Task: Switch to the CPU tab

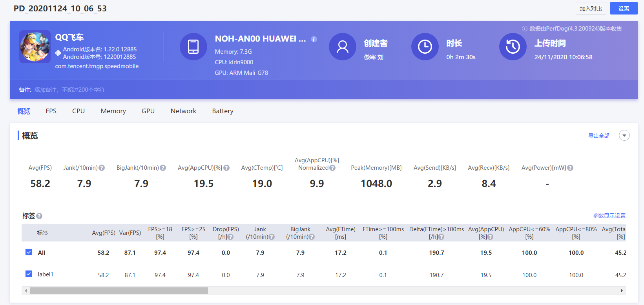Action: click(78, 111)
